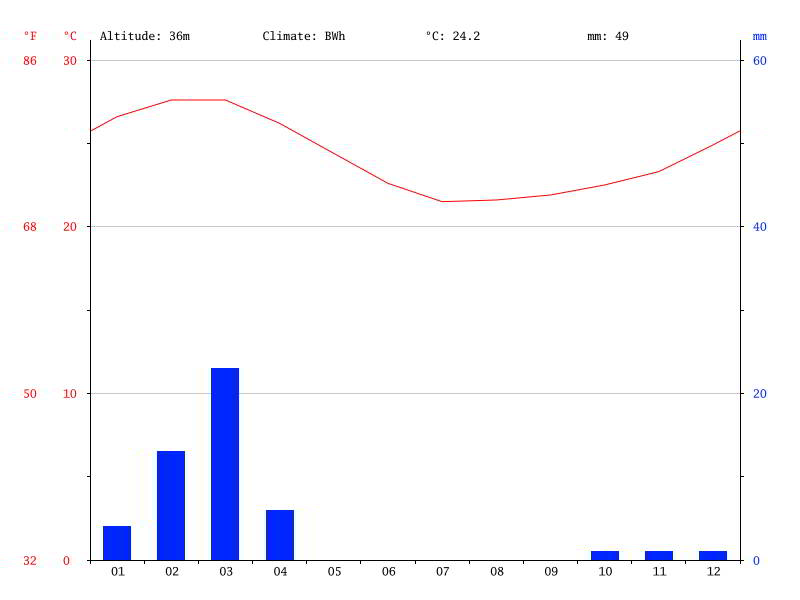Select the "Climate: BWh" label
The height and width of the screenshot is (600, 800).
coord(304,36)
